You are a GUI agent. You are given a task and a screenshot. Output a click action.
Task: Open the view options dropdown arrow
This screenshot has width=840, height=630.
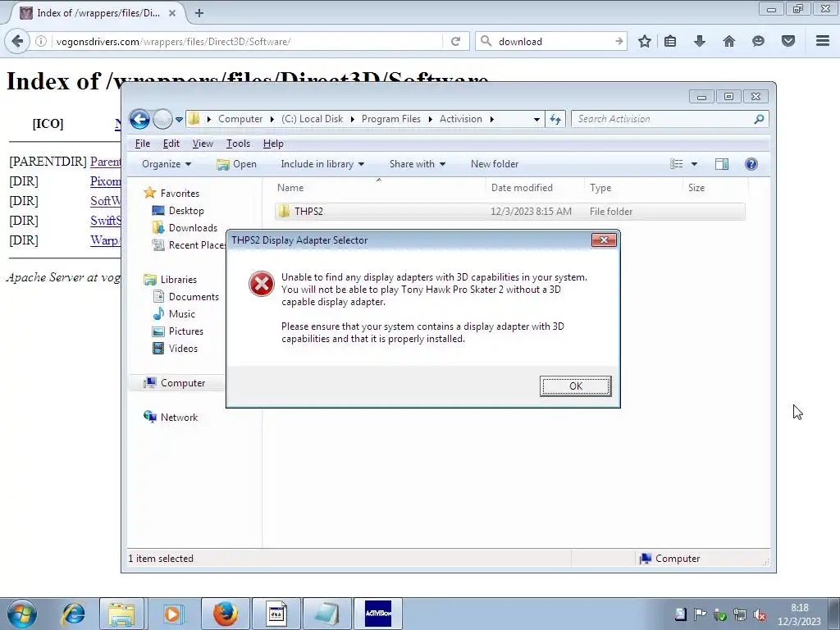click(694, 164)
